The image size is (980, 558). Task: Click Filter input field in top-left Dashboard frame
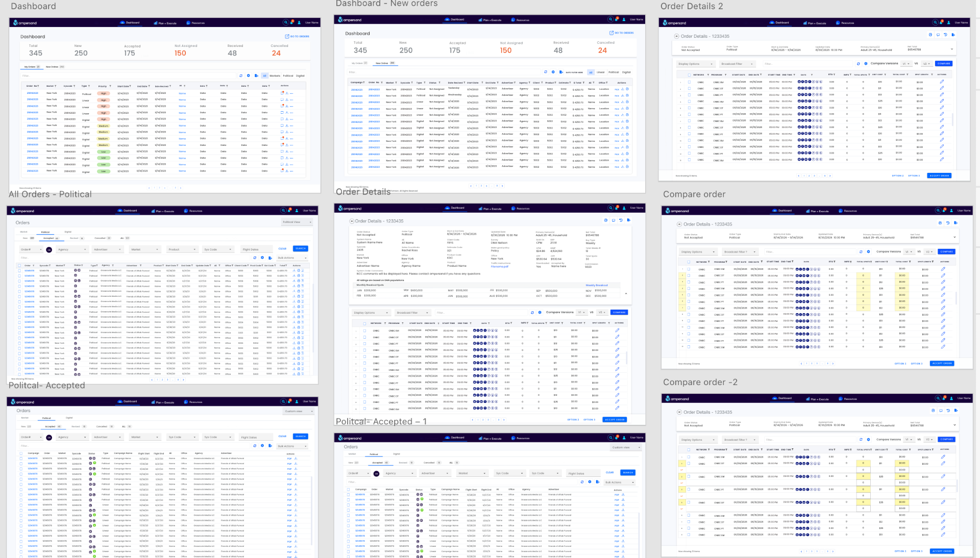click(128, 75)
